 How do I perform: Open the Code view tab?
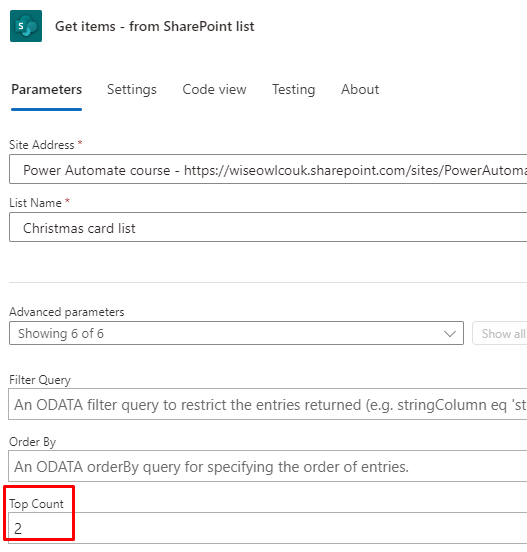pos(214,89)
